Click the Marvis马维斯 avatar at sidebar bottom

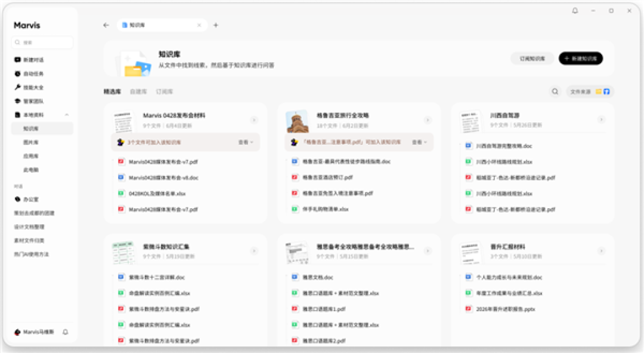(x=17, y=332)
